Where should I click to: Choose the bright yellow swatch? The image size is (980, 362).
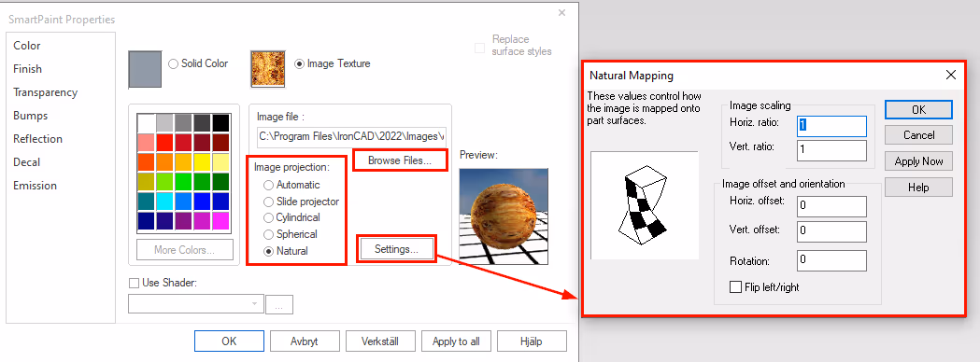(x=203, y=162)
